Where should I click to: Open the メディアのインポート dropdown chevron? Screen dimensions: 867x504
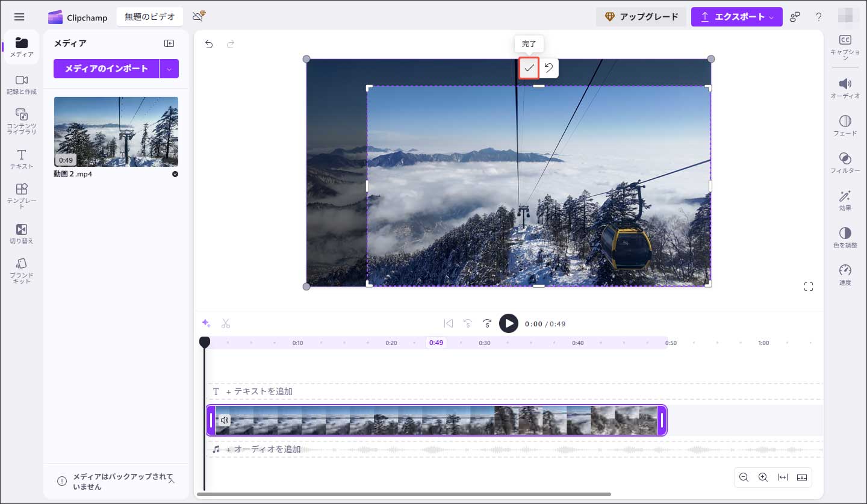169,69
